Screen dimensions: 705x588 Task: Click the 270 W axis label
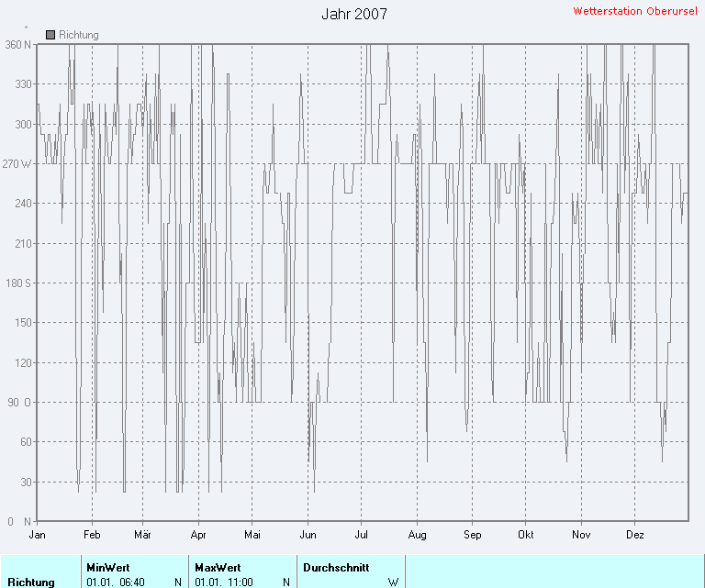click(17, 163)
